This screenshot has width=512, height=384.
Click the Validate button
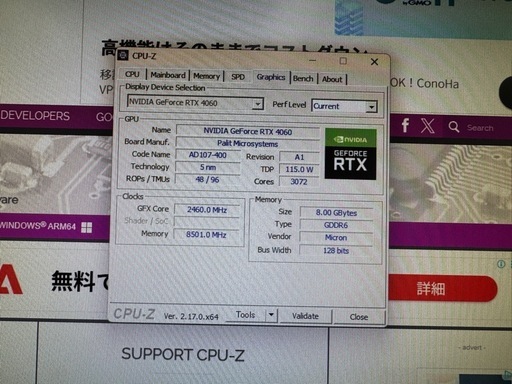pyautogui.click(x=305, y=316)
